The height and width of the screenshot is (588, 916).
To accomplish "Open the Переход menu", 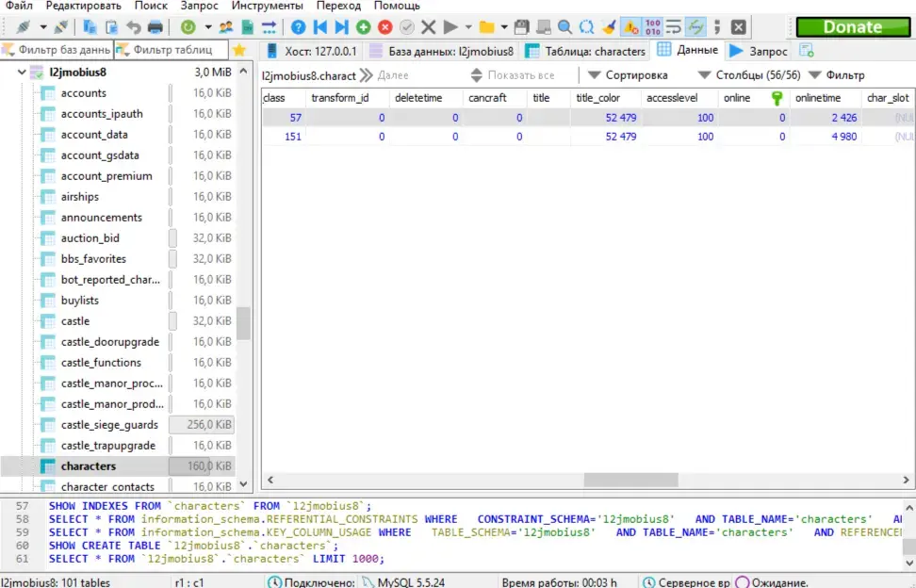I will click(x=339, y=6).
